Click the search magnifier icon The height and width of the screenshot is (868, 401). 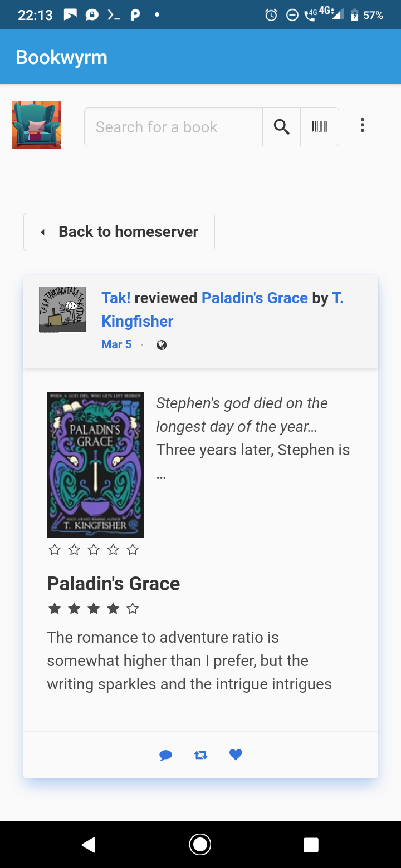click(281, 127)
